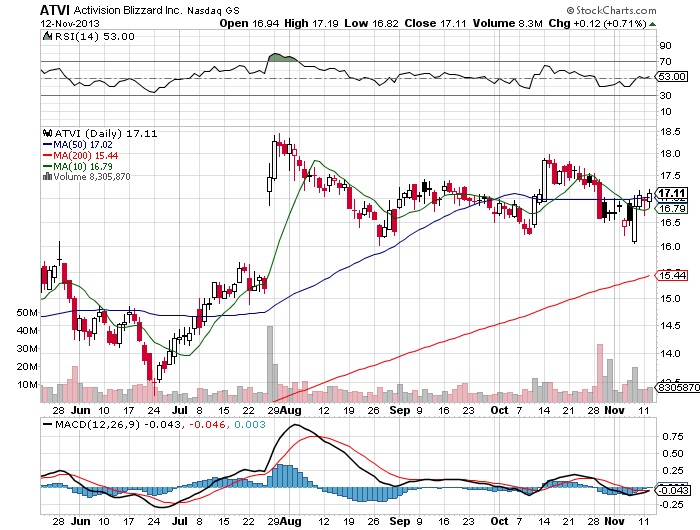
Task: Click the Jul label on MACD axis
Action: (180, 521)
